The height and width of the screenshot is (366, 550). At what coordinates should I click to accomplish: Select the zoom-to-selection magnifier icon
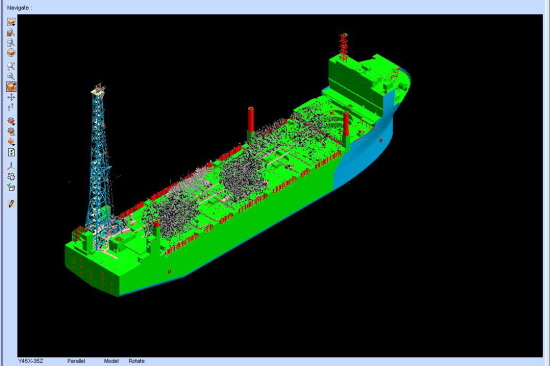coord(11,32)
